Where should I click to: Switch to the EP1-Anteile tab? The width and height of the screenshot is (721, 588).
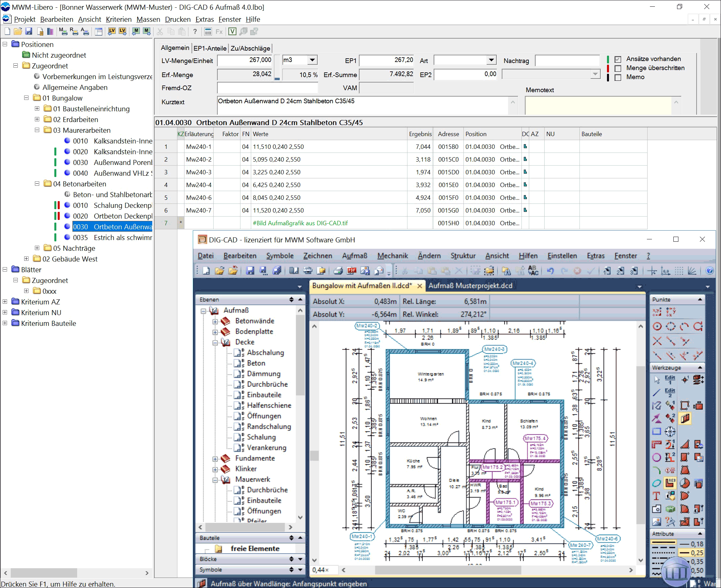click(210, 48)
